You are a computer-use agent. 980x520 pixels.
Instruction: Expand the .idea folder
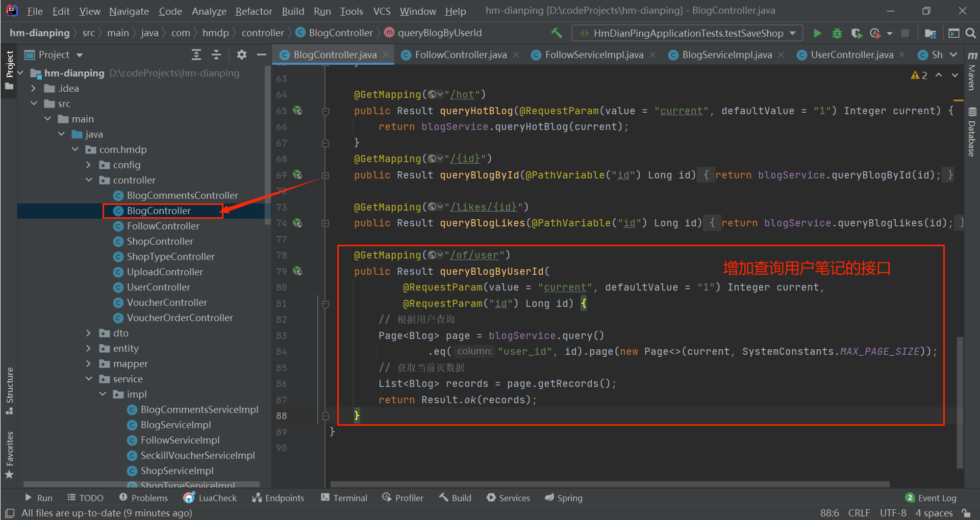33,88
